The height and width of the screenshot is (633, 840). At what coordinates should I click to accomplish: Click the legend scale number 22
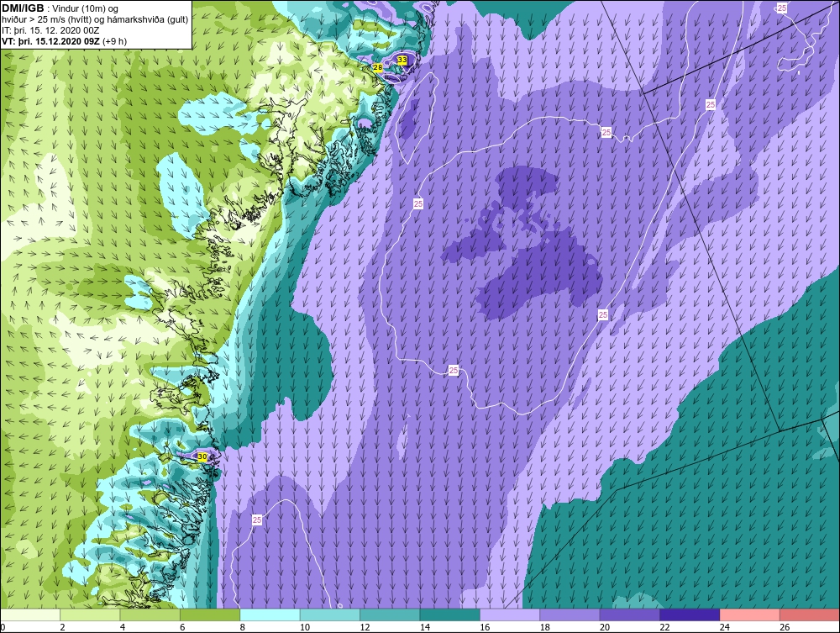pyautogui.click(x=664, y=627)
